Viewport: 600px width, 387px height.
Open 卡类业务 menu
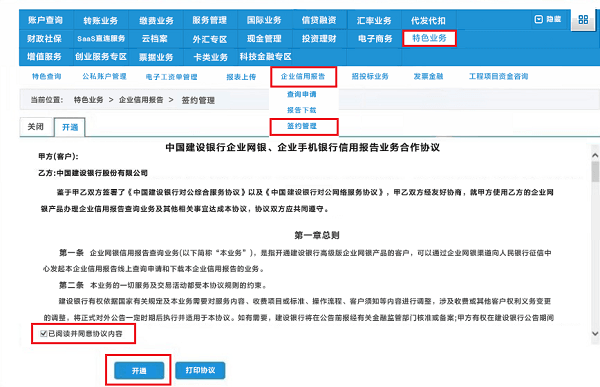coord(210,57)
